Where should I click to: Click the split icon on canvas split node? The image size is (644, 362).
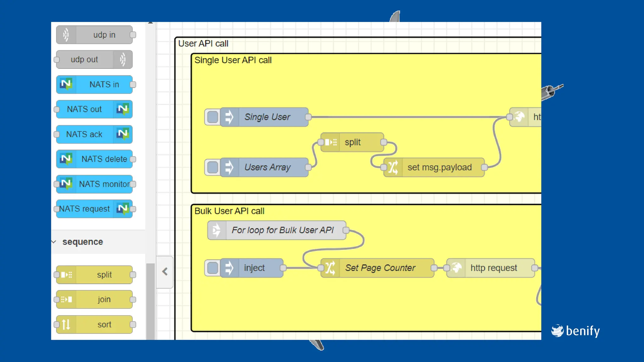pyautogui.click(x=330, y=142)
